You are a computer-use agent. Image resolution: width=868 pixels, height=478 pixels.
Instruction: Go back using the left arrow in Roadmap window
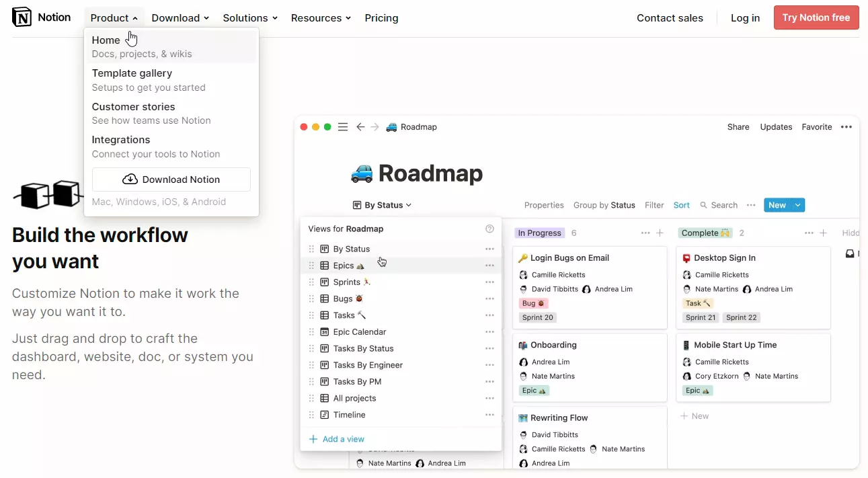360,127
